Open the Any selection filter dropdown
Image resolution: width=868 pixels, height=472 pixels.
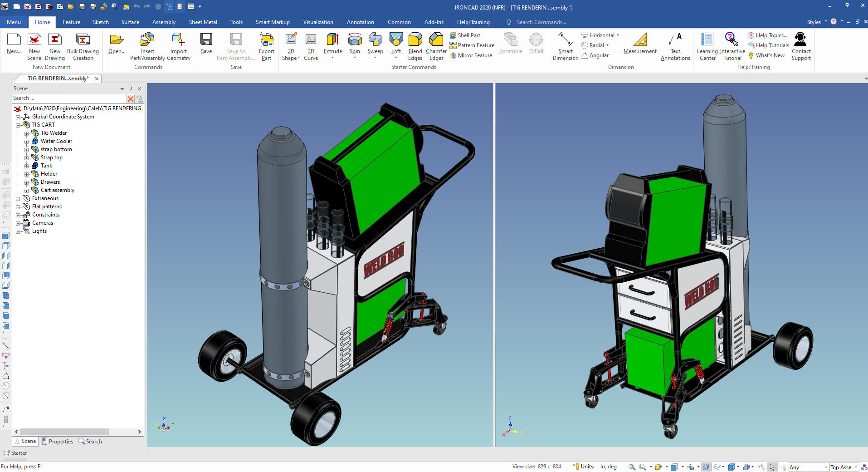pos(825,467)
